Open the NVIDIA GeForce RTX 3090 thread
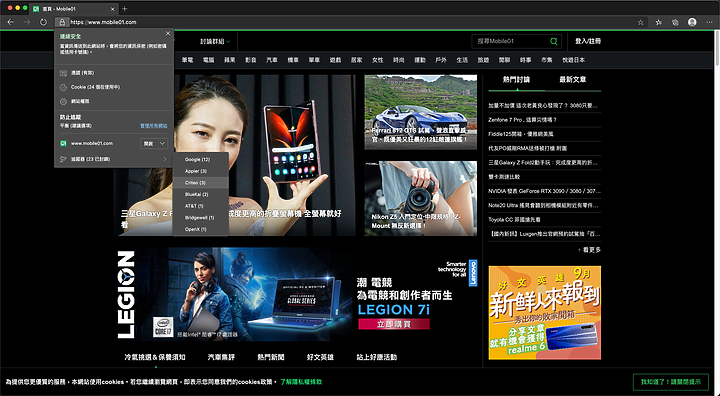 [x=544, y=191]
